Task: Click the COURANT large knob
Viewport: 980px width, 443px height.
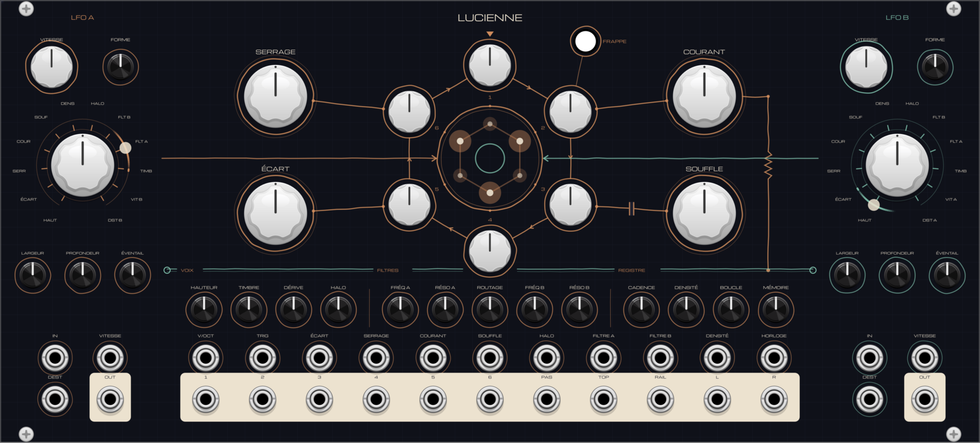Action: click(704, 96)
